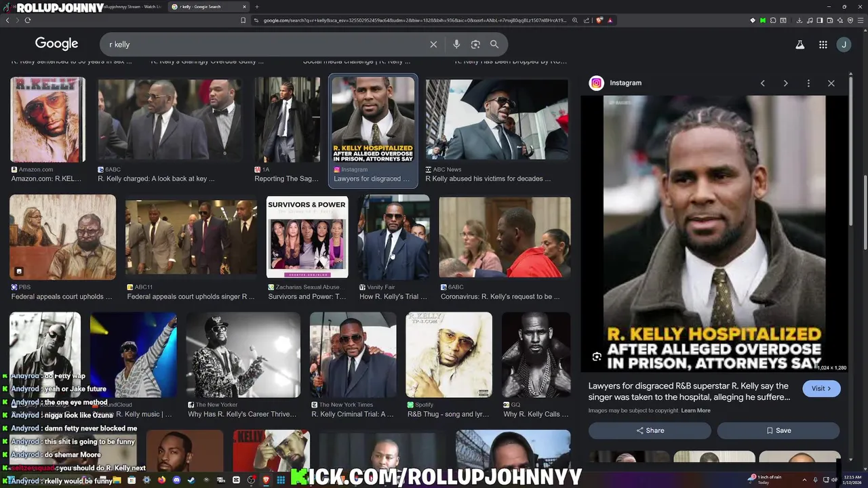The image size is (868, 488).
Task: Open the taskbar clock showing 12:15 AM
Action: point(852,480)
